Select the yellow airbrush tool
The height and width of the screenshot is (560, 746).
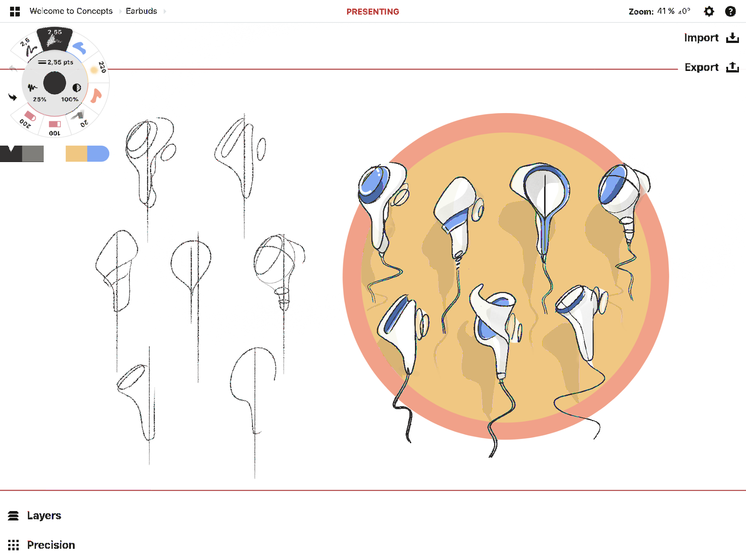click(x=97, y=69)
